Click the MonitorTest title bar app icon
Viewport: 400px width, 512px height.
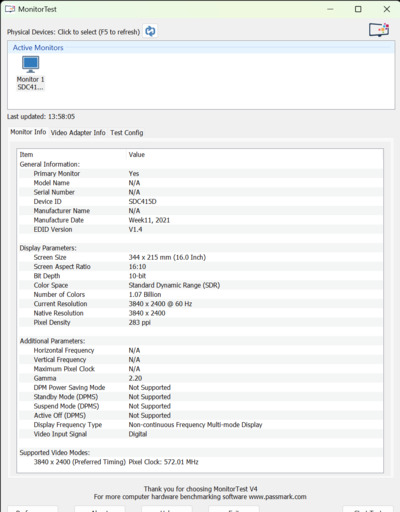pyautogui.click(x=10, y=9)
